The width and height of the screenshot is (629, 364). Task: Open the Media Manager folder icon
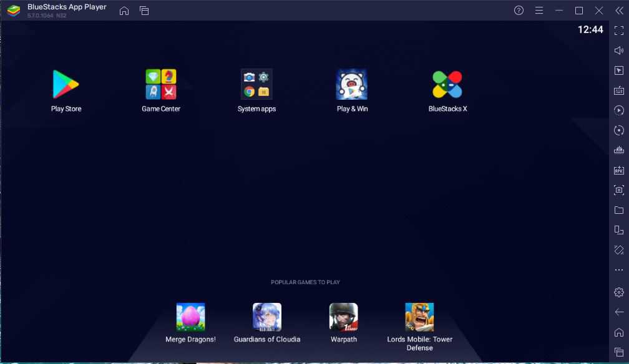click(618, 209)
